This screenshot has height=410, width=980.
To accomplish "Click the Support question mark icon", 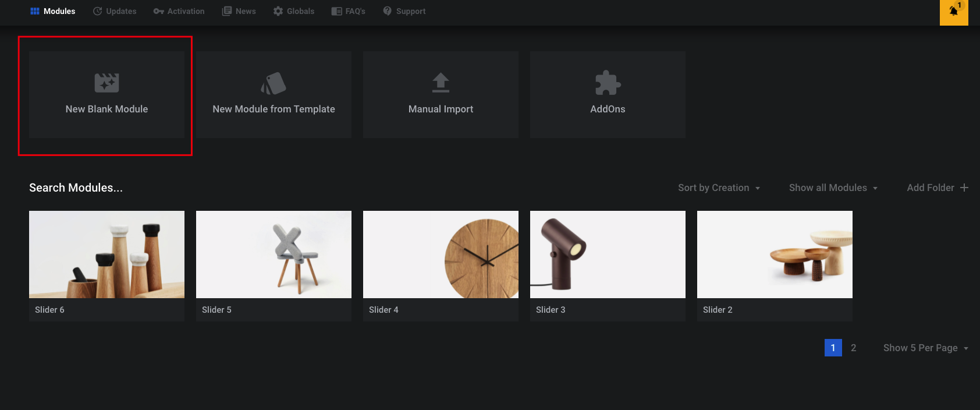I will [x=388, y=11].
